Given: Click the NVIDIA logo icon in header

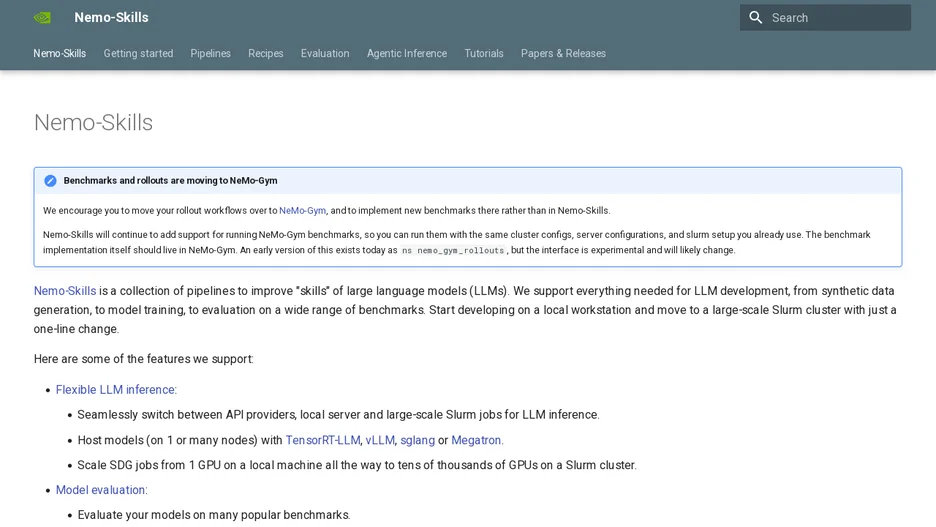Looking at the screenshot, I should pyautogui.click(x=42, y=18).
